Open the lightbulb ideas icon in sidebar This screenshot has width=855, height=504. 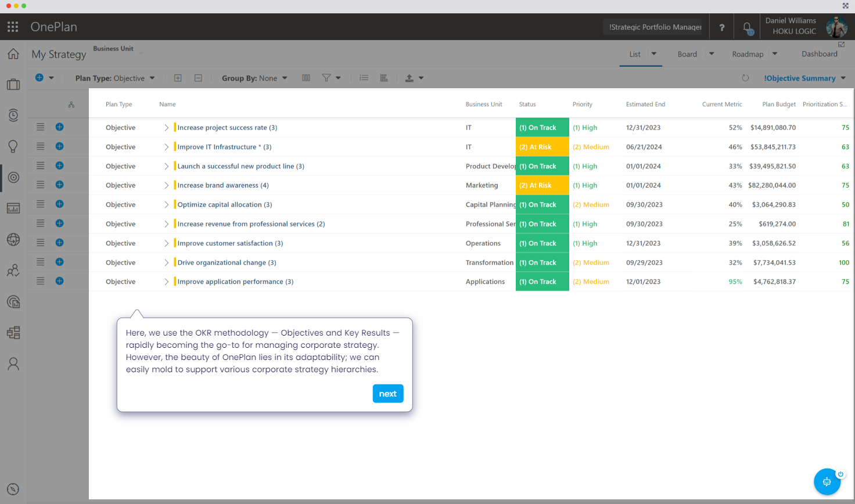(x=13, y=146)
